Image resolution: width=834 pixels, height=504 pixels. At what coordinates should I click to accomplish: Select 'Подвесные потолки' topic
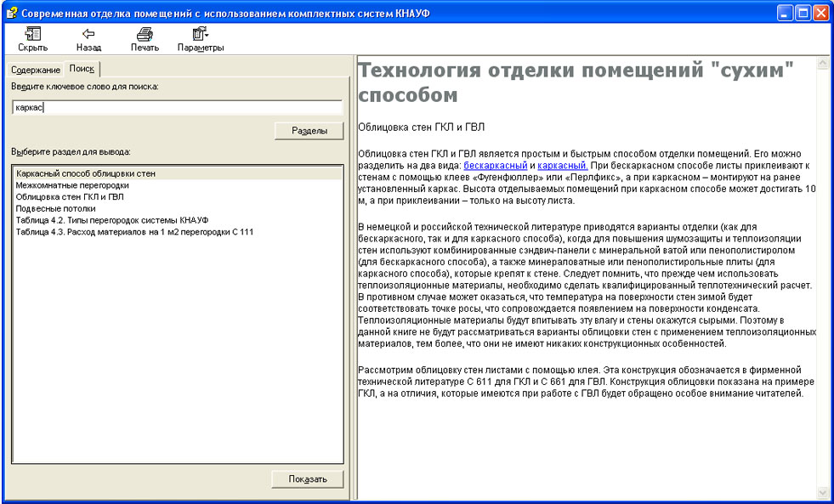click(x=179, y=208)
